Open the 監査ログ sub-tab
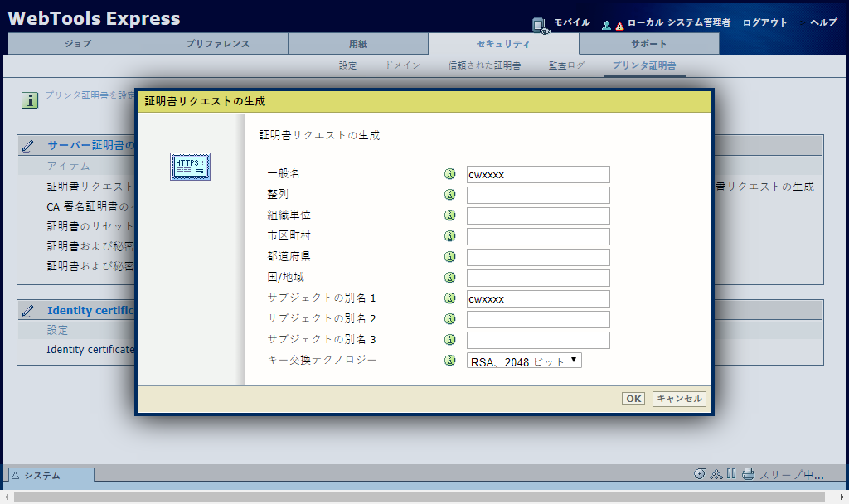This screenshot has height=504, width=849. click(x=566, y=65)
